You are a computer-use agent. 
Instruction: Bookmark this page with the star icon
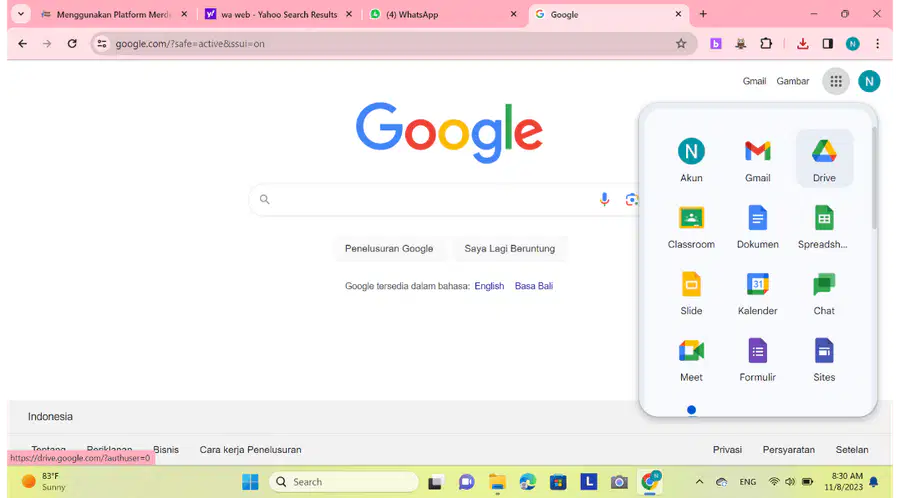click(681, 44)
